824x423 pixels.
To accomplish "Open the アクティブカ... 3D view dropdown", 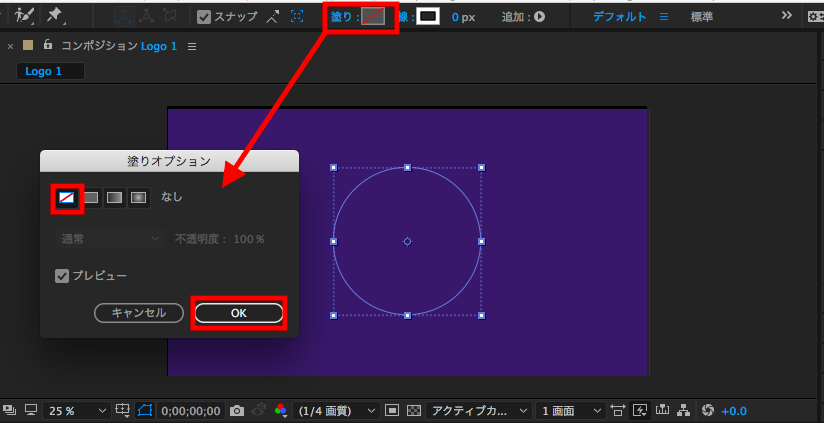I will [x=478, y=411].
